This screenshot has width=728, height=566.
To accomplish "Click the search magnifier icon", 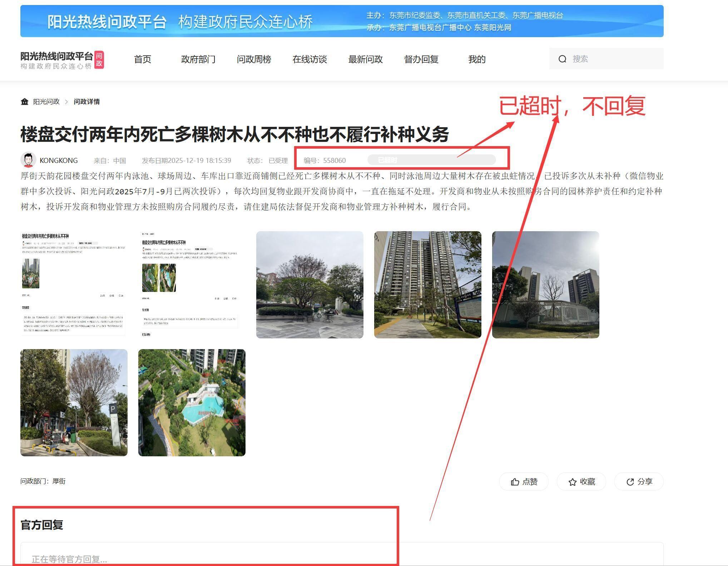I will [563, 59].
